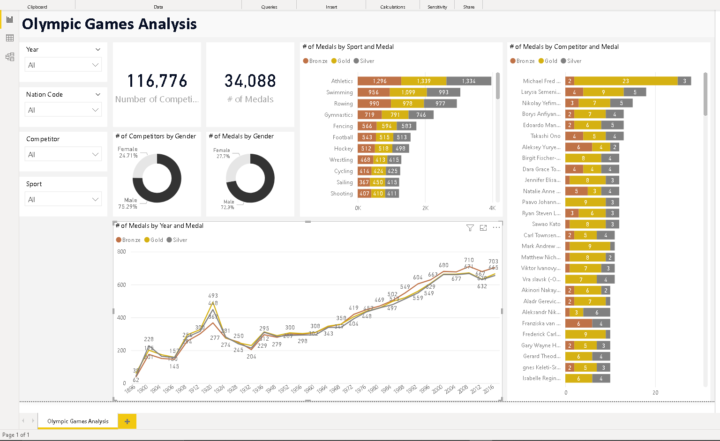Screen dimensions: 720x441
Task: Click the # of Competitors by Gender title
Action: (156, 136)
